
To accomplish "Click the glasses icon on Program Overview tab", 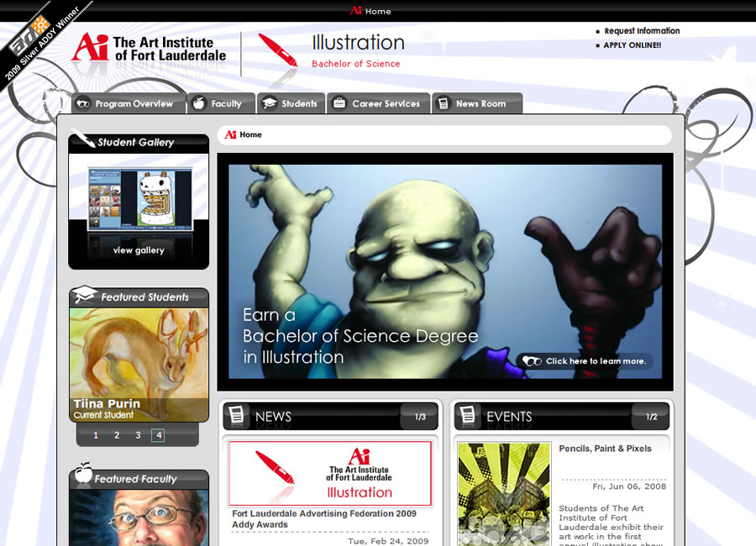I will [82, 104].
